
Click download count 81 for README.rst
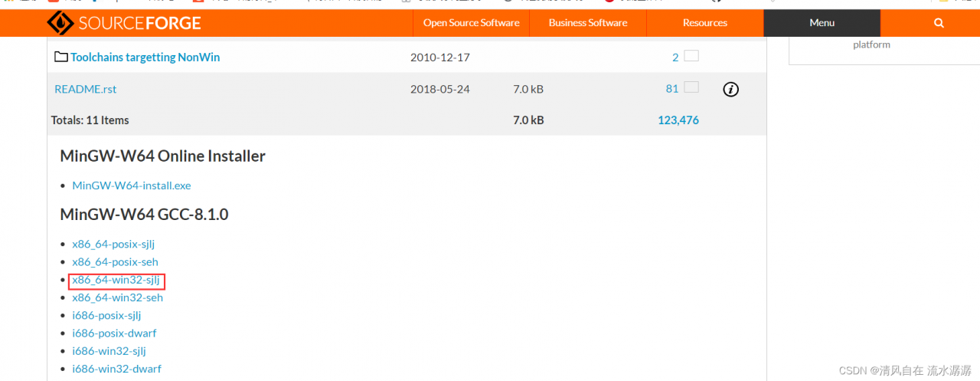(672, 89)
